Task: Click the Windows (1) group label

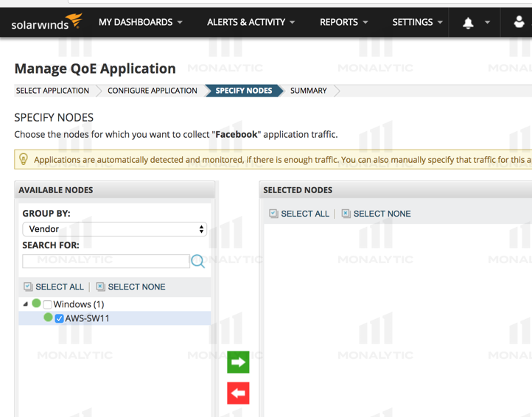Action: [x=79, y=304]
